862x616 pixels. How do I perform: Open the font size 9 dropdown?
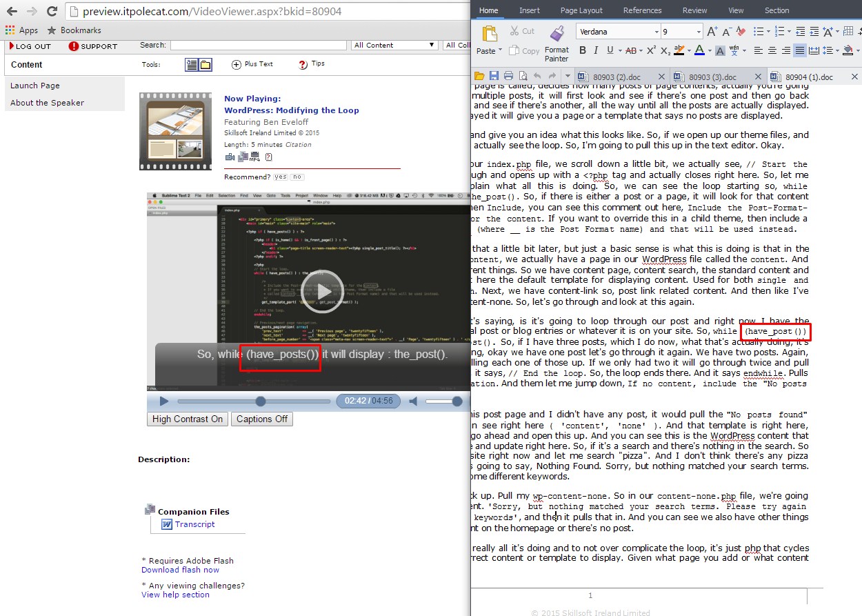[699, 32]
